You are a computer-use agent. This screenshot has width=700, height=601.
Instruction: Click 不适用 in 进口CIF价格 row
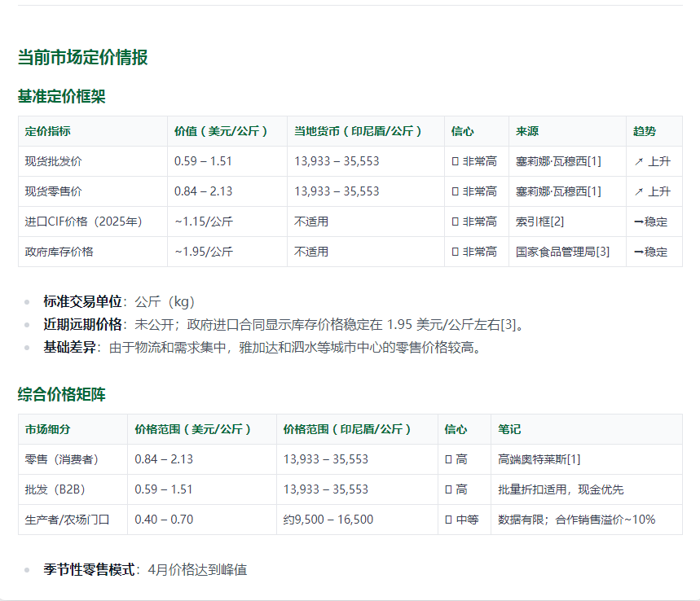pos(311,222)
